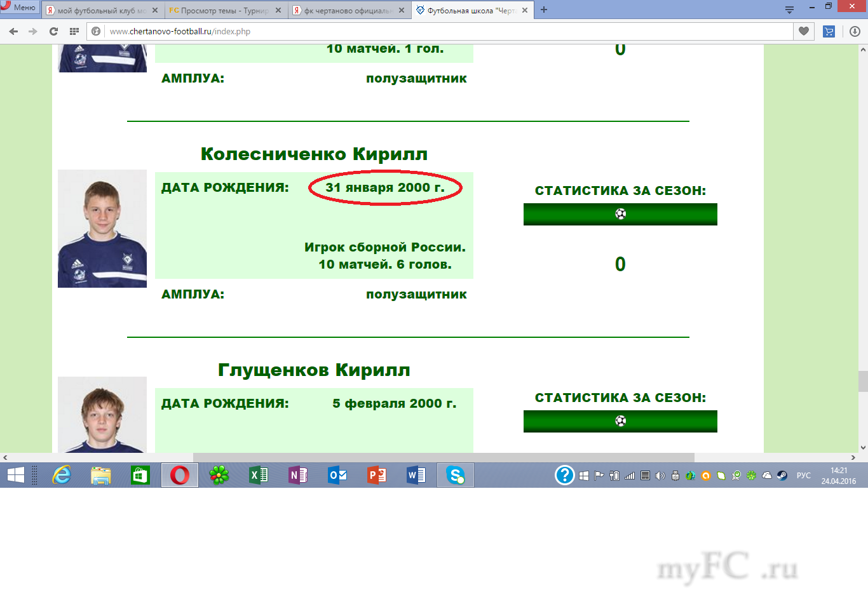
Task: Click the Steam icon in system tray
Action: 782,475
